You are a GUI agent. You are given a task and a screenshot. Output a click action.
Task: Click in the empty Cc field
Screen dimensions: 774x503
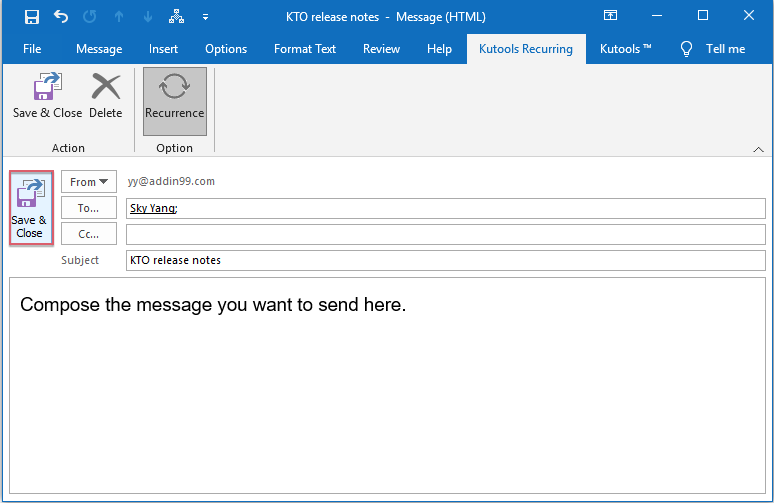click(446, 234)
